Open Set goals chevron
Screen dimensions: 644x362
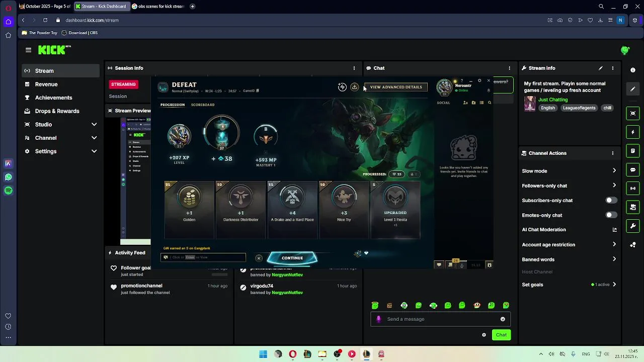pos(614,285)
